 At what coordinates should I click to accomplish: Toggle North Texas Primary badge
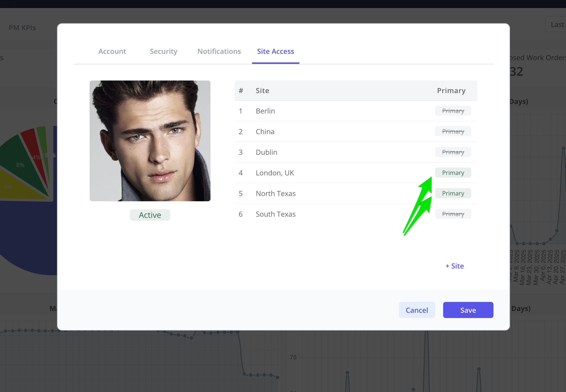coord(453,193)
